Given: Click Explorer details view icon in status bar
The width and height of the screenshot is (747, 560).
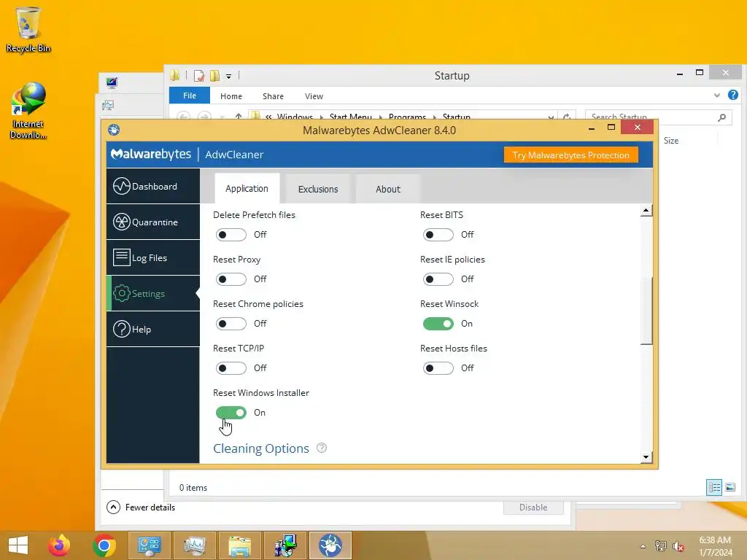Looking at the screenshot, I should [x=714, y=487].
